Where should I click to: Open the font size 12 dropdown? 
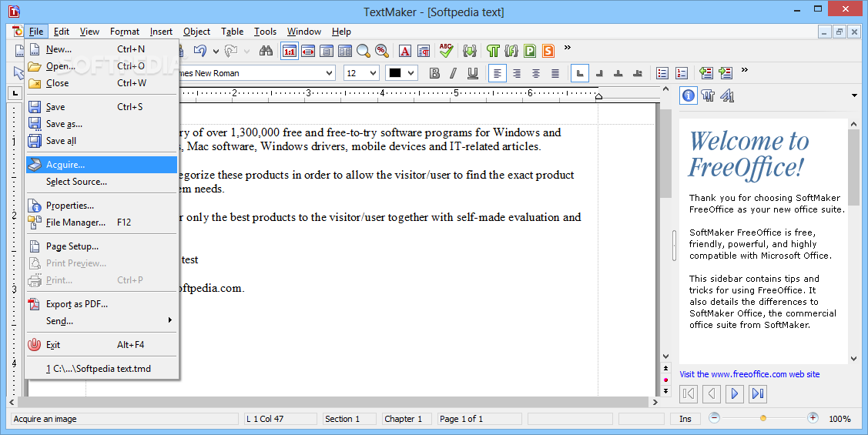373,73
